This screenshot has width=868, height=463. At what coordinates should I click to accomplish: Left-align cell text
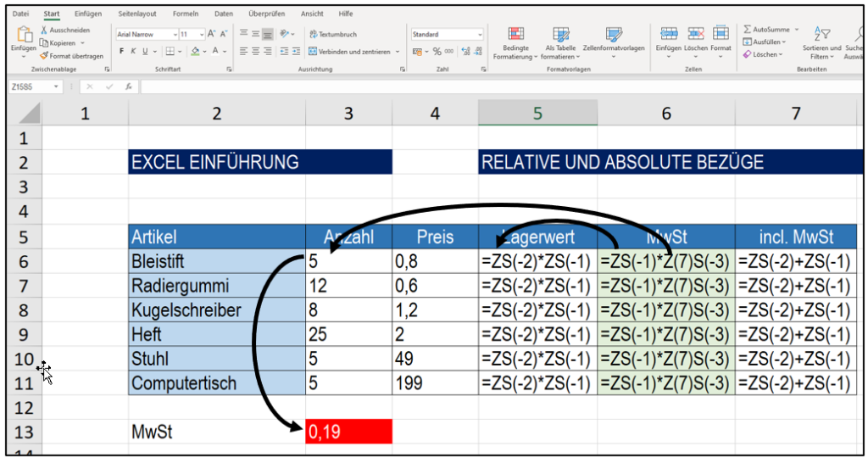pos(243,51)
